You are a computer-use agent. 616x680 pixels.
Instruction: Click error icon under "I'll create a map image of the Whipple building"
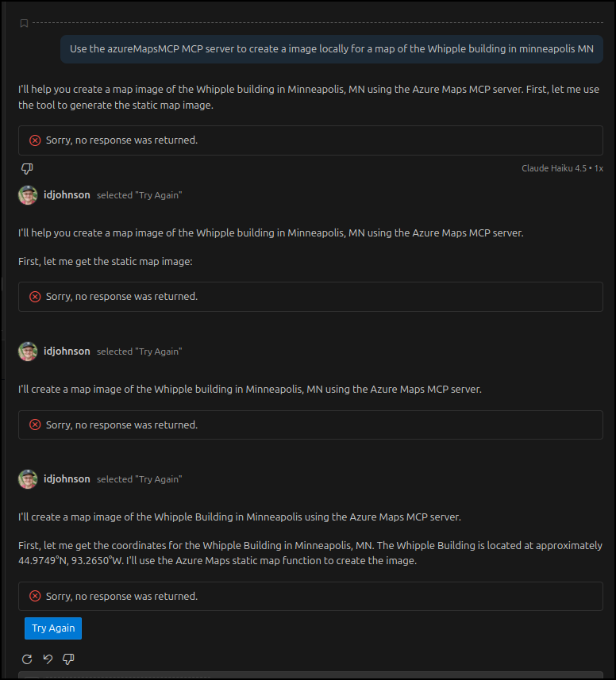click(x=35, y=425)
